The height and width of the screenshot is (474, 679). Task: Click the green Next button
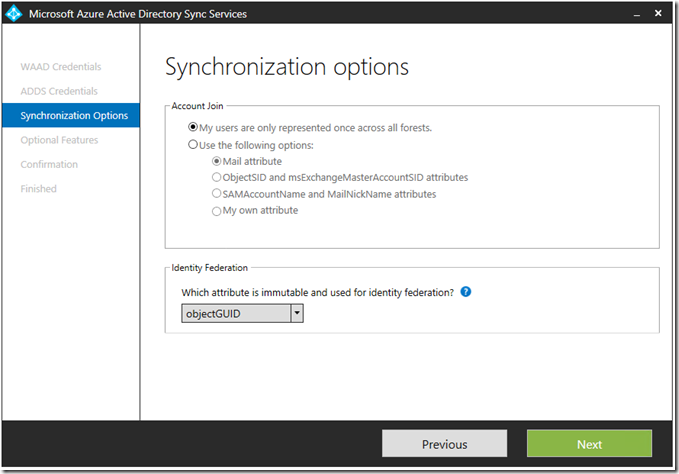click(589, 443)
